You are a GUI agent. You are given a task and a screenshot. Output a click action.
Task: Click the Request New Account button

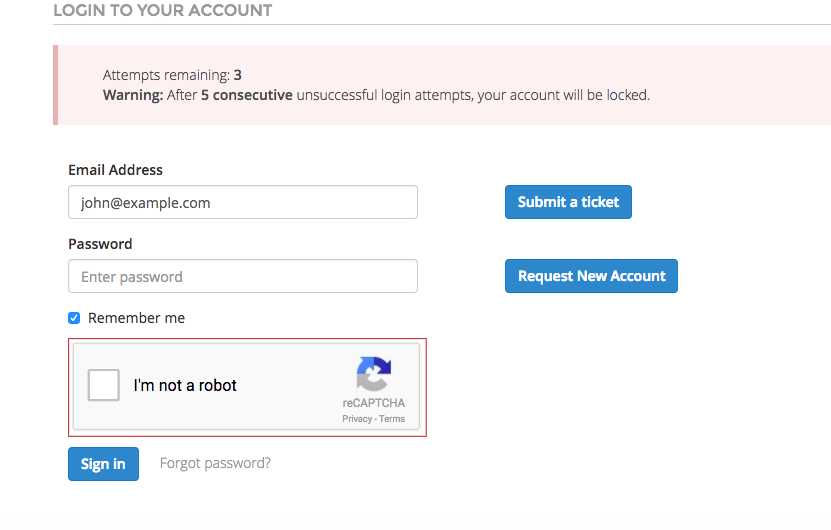point(591,276)
